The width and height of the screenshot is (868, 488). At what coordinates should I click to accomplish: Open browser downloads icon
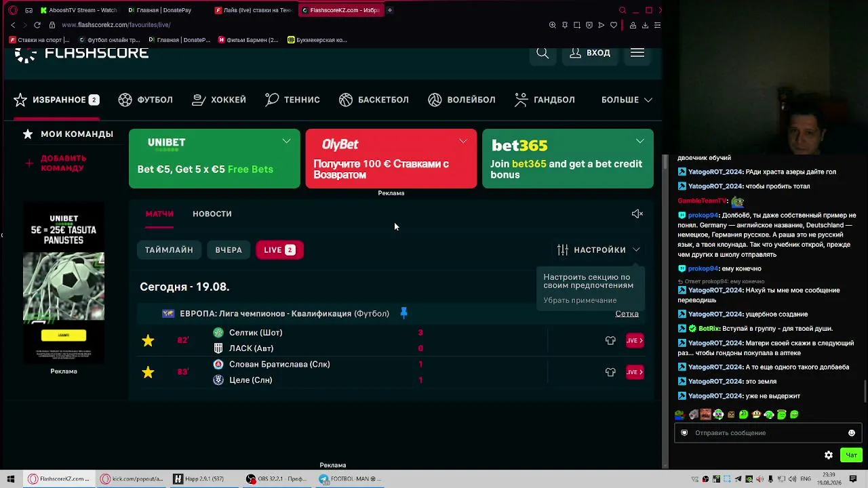(x=645, y=25)
